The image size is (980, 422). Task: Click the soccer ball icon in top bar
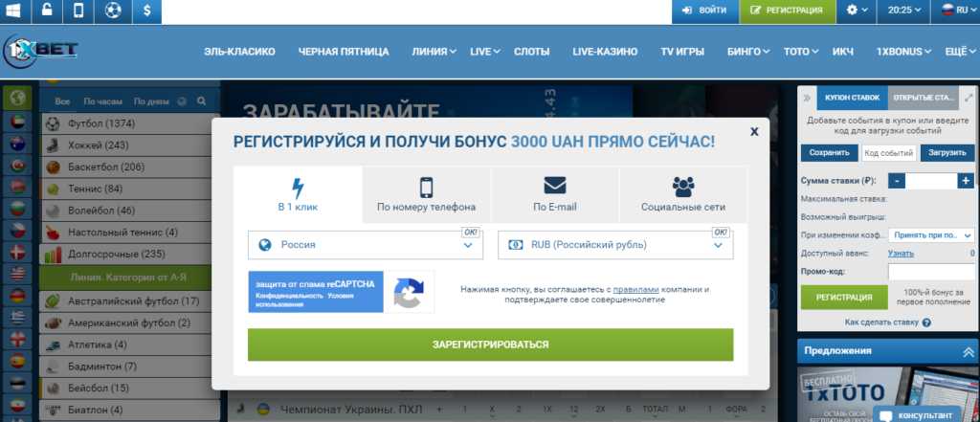[x=113, y=11]
